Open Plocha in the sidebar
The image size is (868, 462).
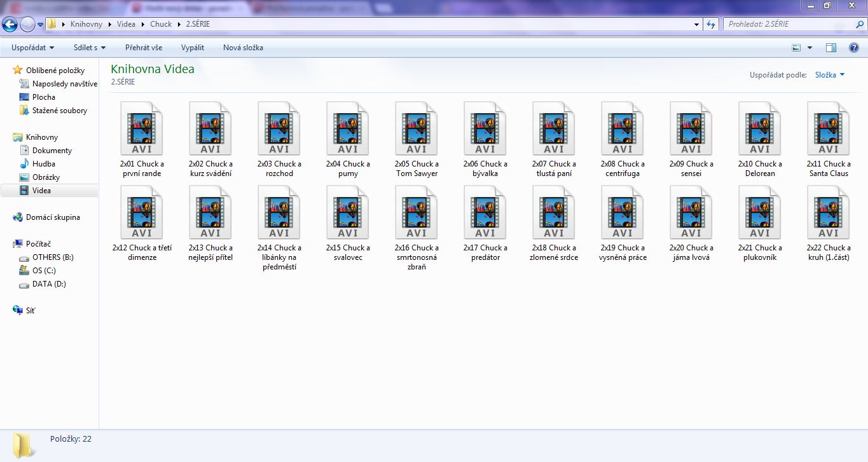[38, 97]
